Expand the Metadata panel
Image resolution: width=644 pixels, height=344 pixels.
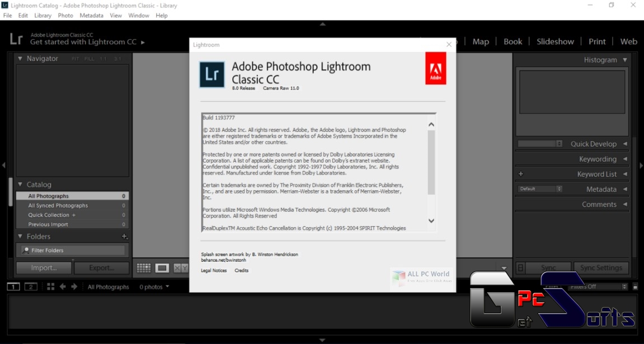pyautogui.click(x=624, y=189)
